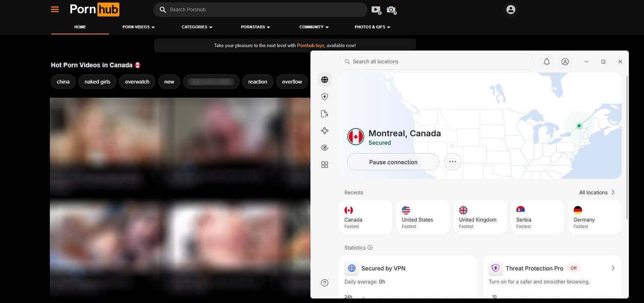Click the magnifier icon in website search bar
Screen dimensions: 644x303
[x=163, y=9]
